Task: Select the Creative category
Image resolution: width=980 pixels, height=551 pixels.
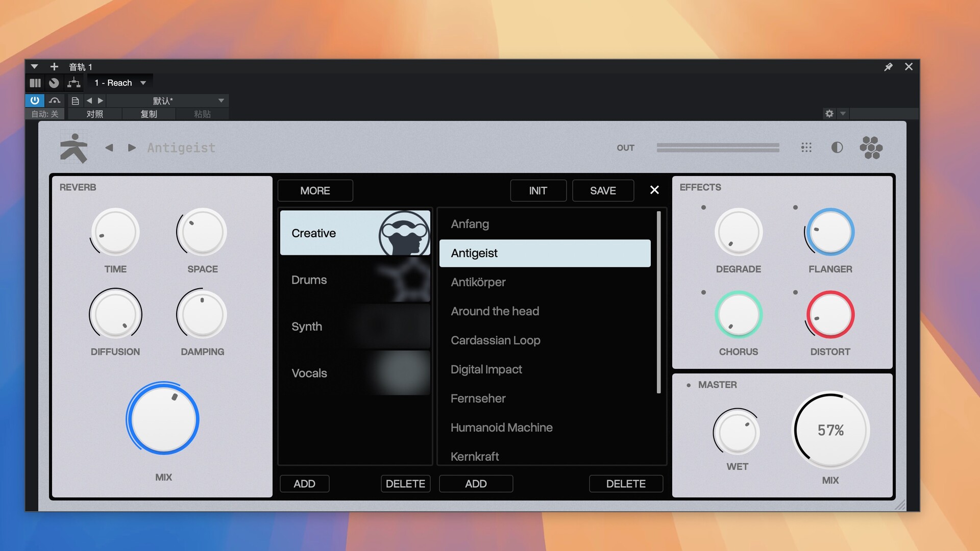Action: pos(355,233)
